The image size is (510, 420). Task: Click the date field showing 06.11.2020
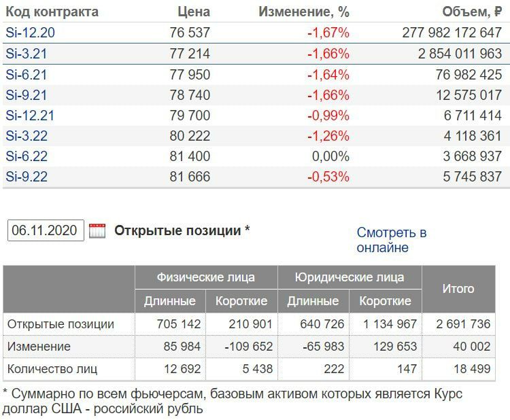(46, 230)
